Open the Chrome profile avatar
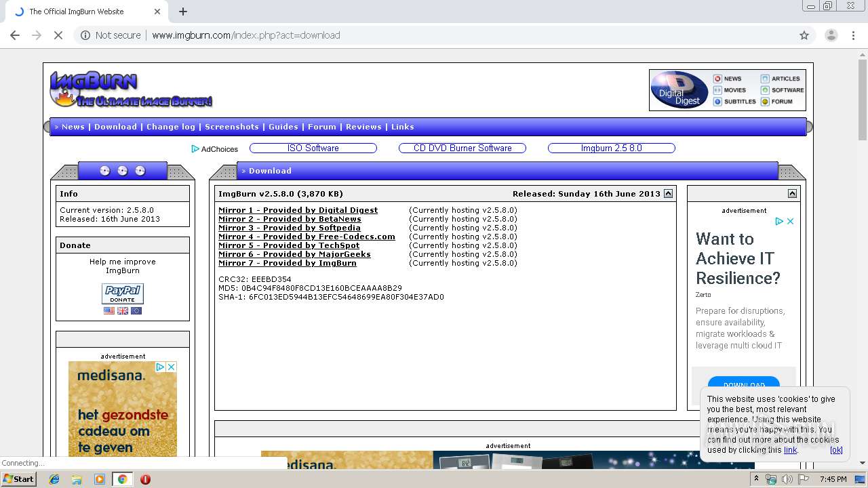 831,35
